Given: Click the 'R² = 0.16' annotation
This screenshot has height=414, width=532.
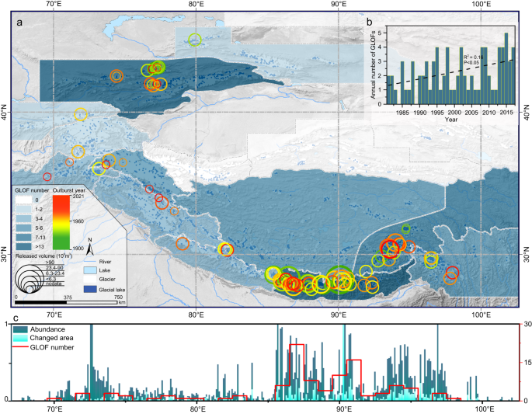Looking at the screenshot, I should [x=473, y=57].
